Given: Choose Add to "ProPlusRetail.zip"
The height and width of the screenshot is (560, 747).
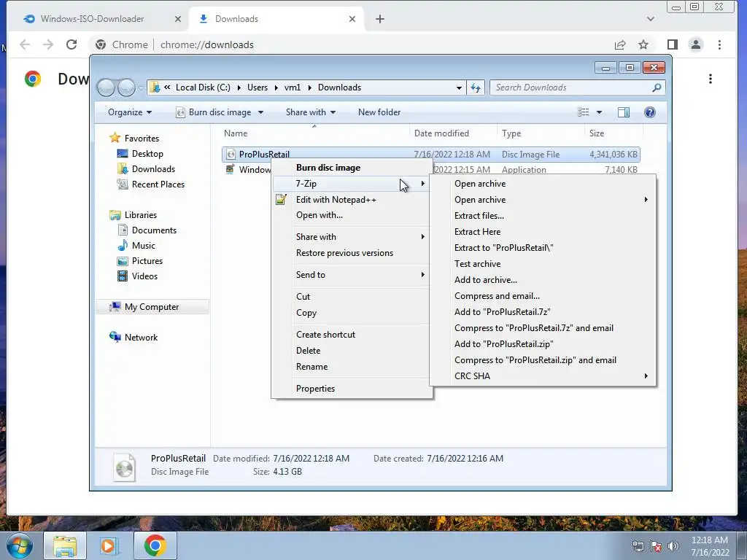Looking at the screenshot, I should click(x=543, y=344).
